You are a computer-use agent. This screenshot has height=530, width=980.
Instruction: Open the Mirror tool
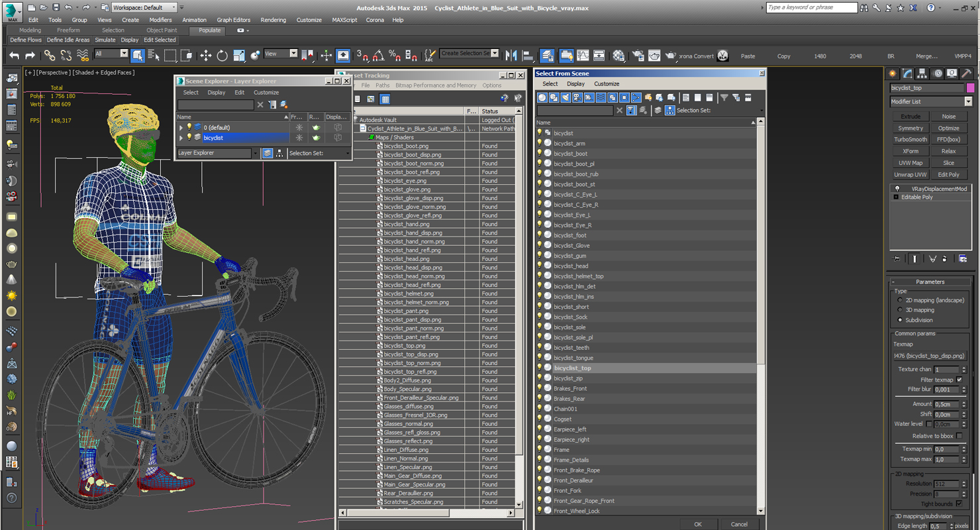coord(511,56)
